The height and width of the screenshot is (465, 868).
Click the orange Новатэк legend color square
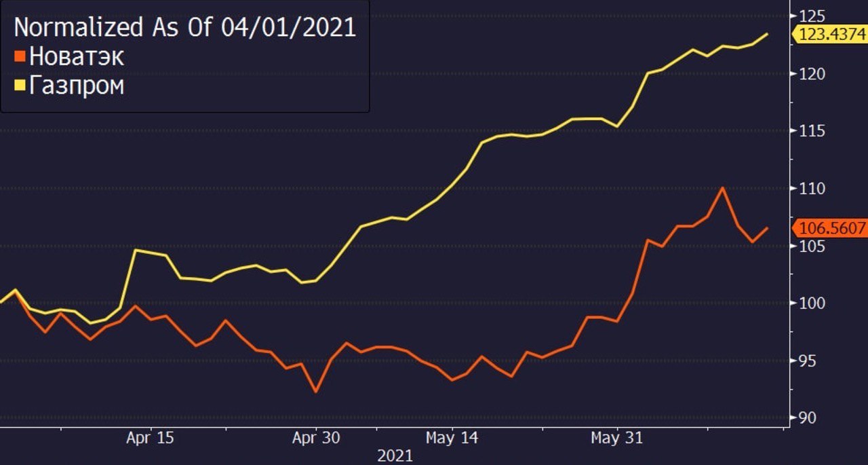[x=19, y=57]
